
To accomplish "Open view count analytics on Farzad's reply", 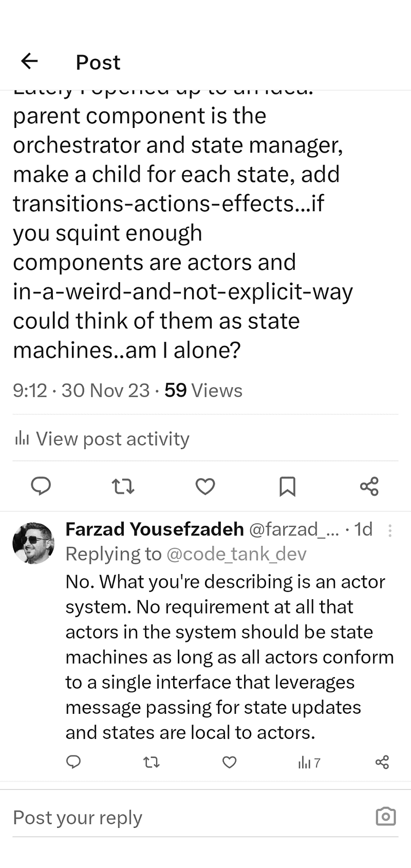I will coord(309,762).
